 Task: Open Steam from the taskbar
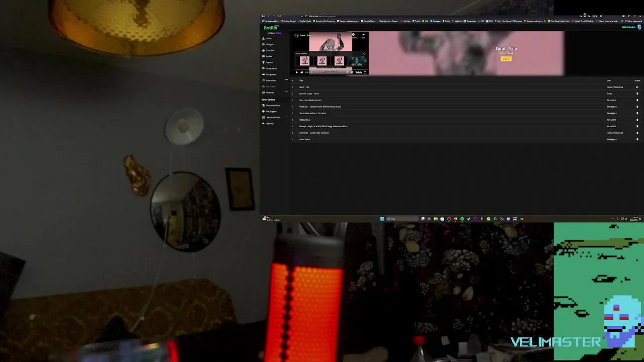(468, 219)
